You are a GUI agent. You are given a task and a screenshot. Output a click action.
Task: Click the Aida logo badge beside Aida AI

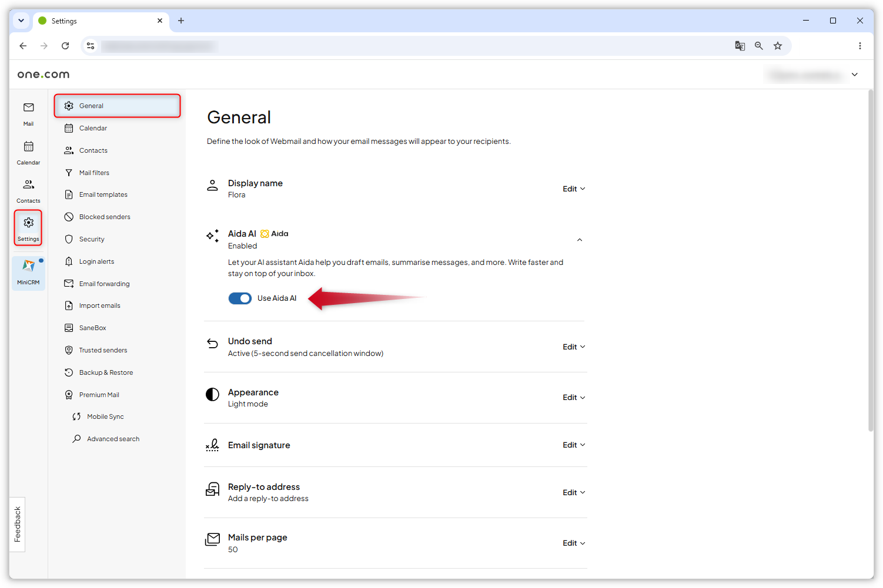click(x=275, y=234)
